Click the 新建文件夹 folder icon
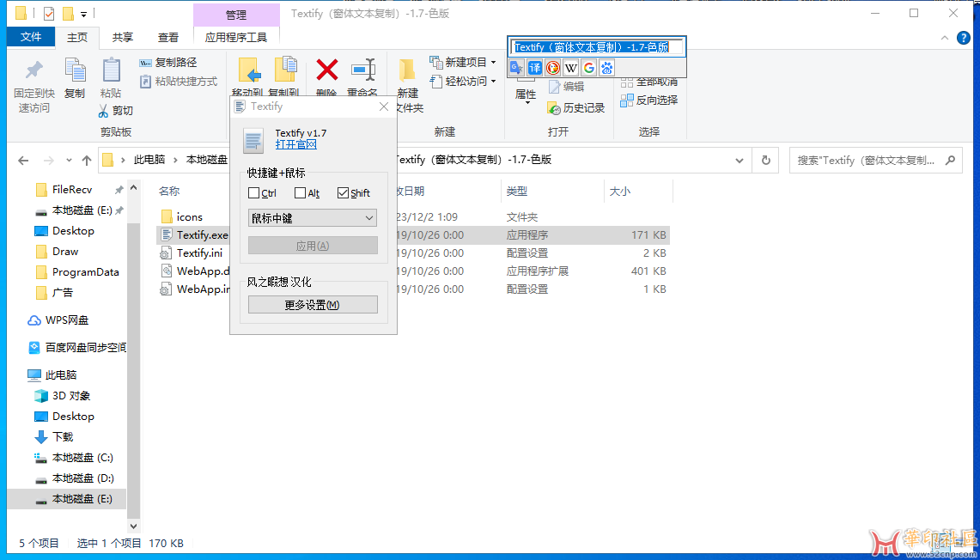The width and height of the screenshot is (980, 560). point(407,70)
